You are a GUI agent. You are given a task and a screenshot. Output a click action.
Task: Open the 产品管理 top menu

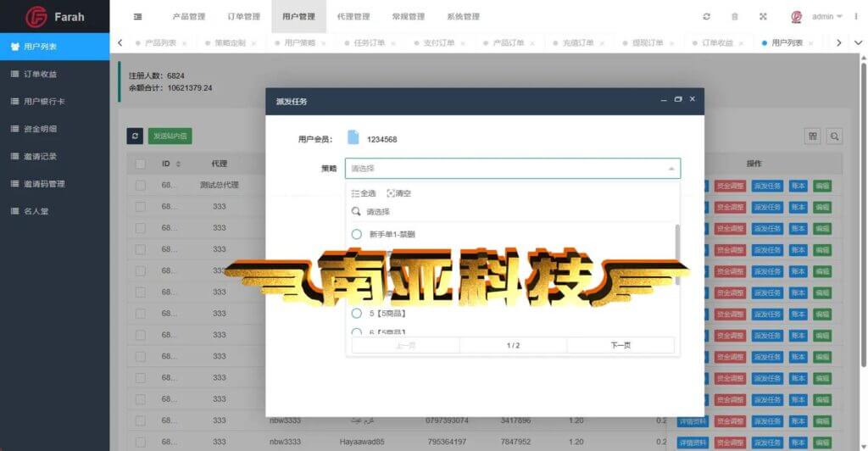pyautogui.click(x=189, y=17)
